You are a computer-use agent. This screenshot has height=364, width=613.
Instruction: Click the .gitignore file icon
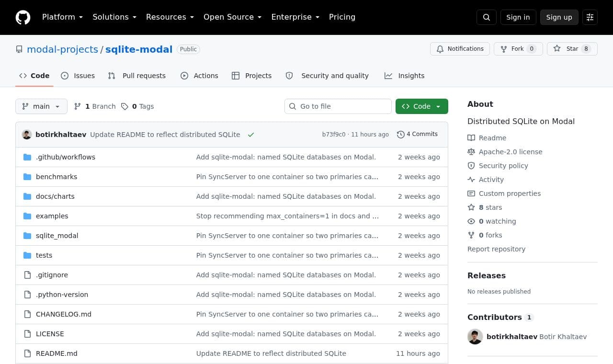click(x=27, y=275)
